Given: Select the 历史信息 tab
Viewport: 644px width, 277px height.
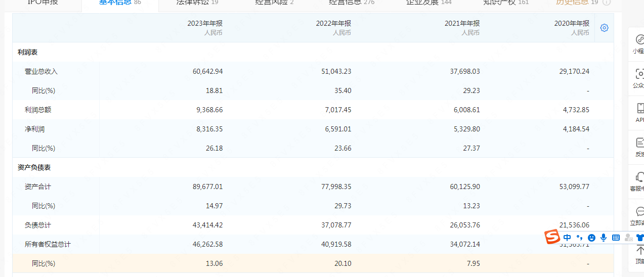Looking at the screenshot, I should (x=577, y=3).
